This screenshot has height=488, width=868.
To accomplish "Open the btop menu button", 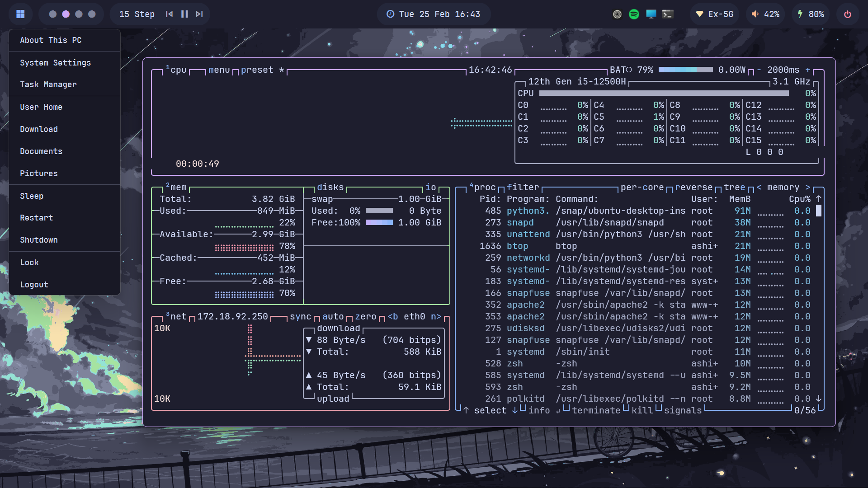I will [219, 70].
